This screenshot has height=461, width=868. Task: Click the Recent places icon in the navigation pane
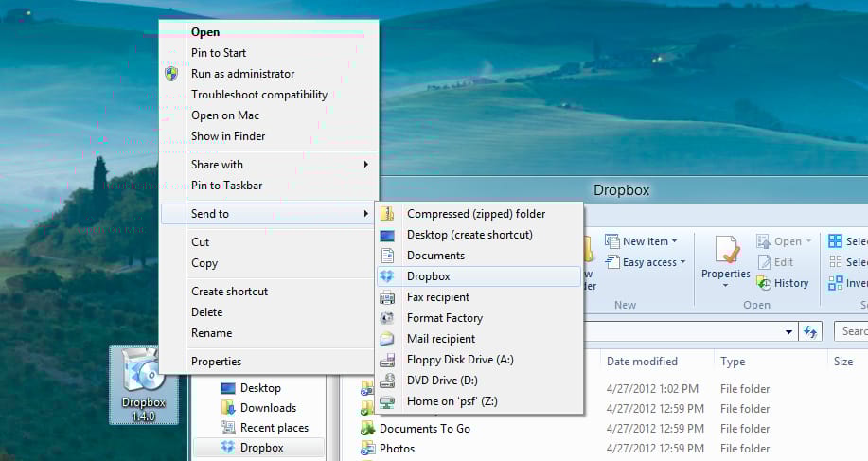(227, 428)
